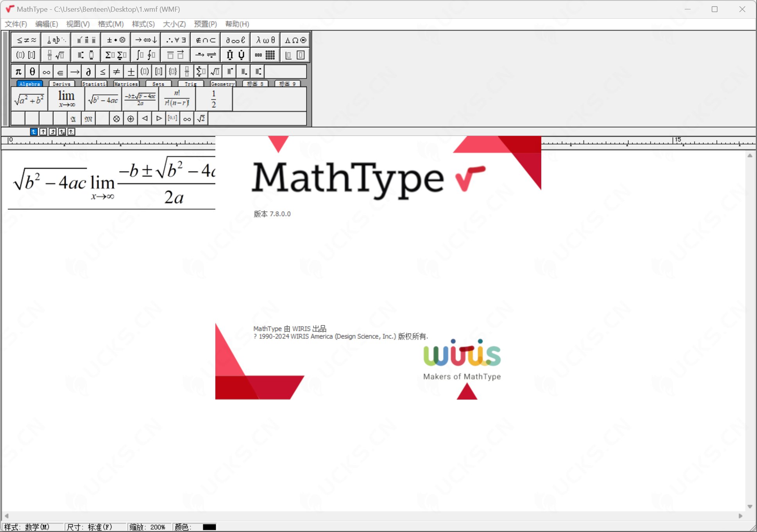Insert the not-equal symbol from small bar
The image size is (757, 532).
[x=117, y=72]
